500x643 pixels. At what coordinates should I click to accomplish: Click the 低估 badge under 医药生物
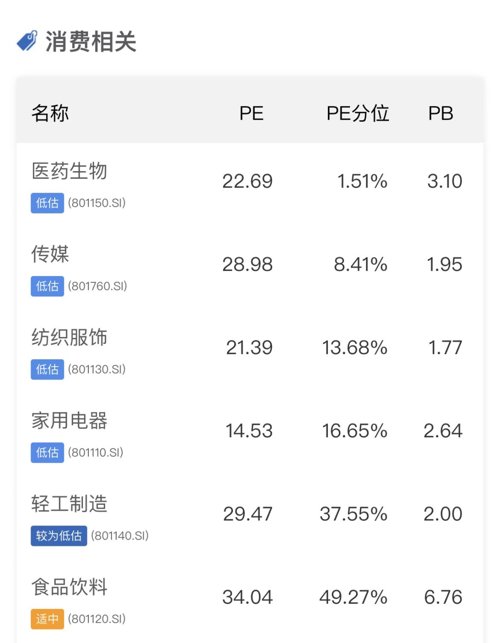coord(47,203)
